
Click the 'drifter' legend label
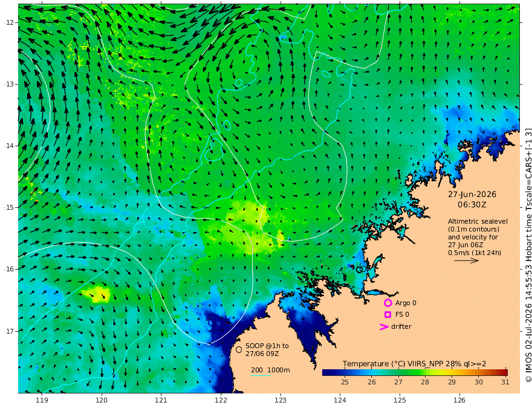pos(401,326)
